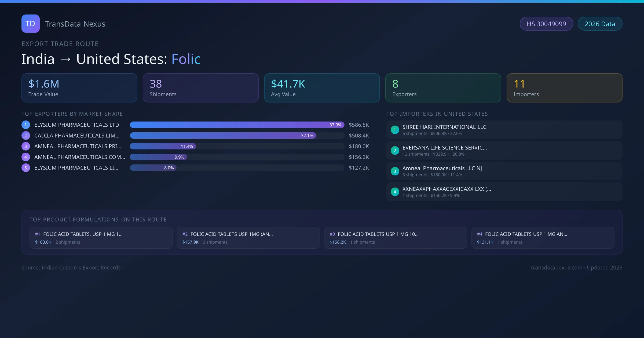644x338 pixels.
Task: Click green rank 4 importer badge
Action: click(395, 192)
